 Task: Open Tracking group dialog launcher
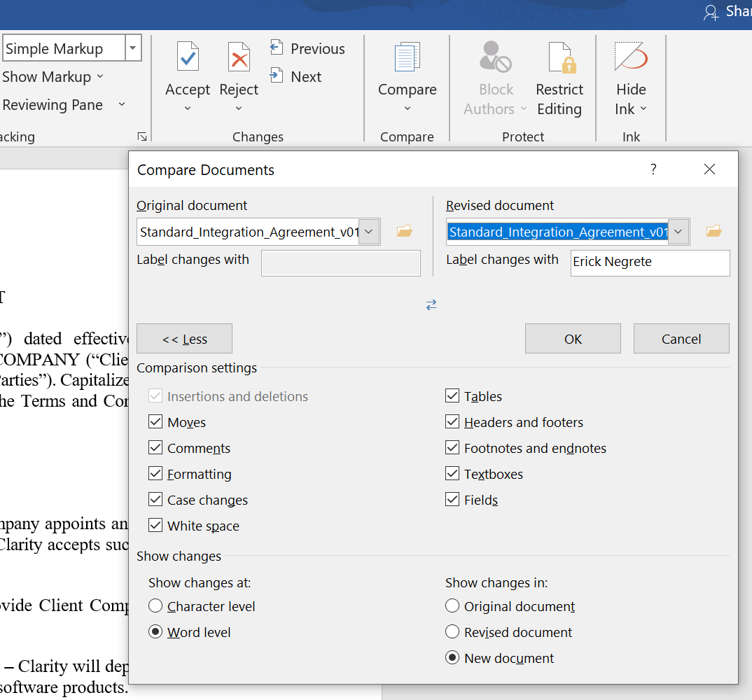point(142,136)
